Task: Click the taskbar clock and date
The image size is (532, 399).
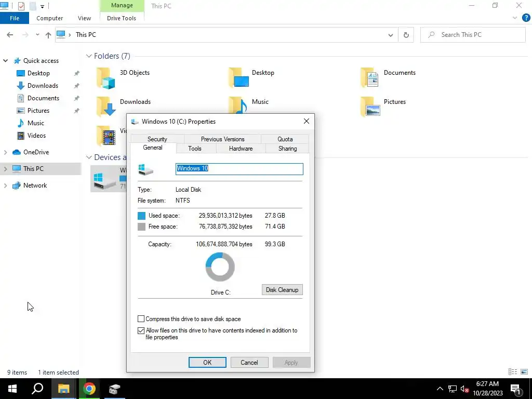Action: [x=487, y=389]
